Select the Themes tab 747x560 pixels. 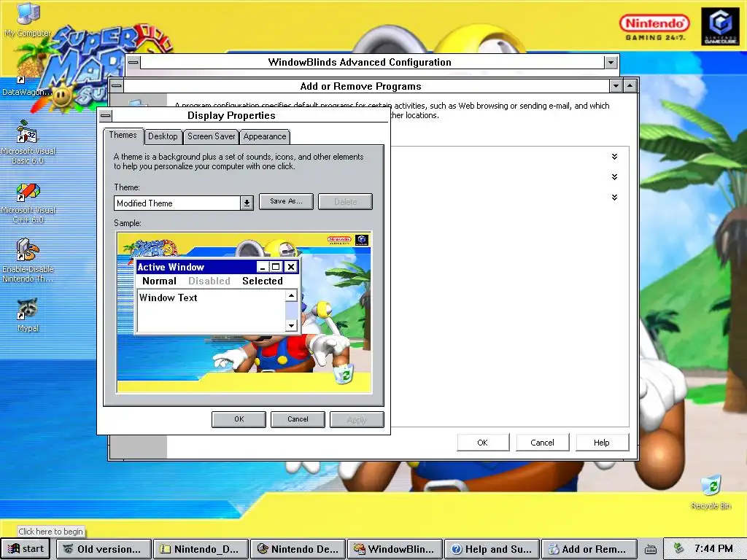(x=123, y=135)
